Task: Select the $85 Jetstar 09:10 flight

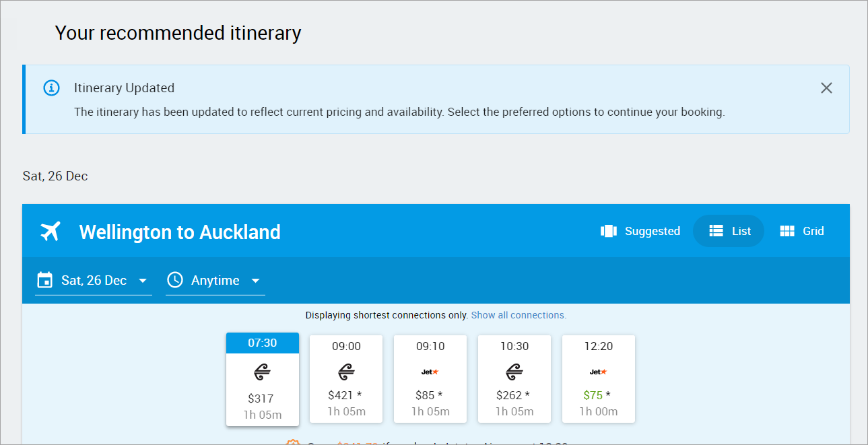Action: pos(430,378)
